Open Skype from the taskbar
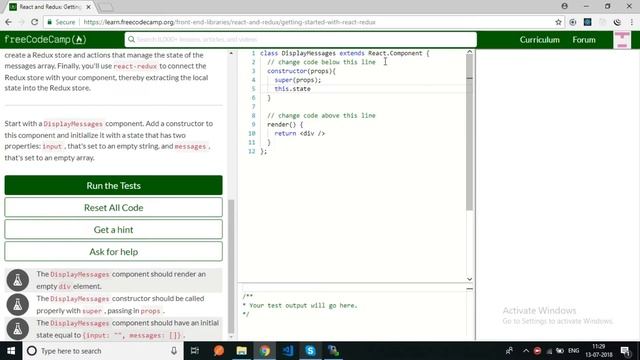640x360 pixels. (x=310, y=351)
